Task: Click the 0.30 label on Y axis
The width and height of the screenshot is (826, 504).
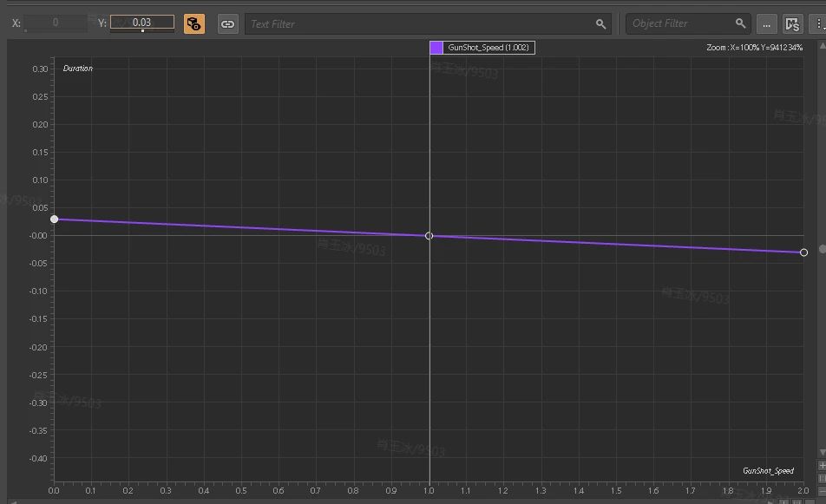Action: coord(40,69)
